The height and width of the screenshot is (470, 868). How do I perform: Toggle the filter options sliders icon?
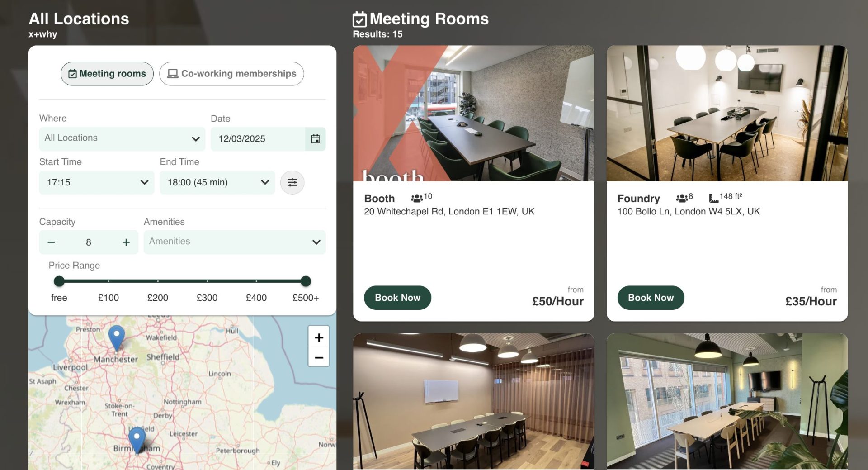click(292, 182)
